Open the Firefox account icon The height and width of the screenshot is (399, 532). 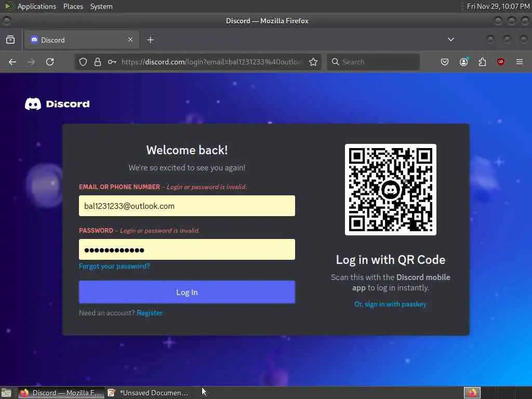463,62
